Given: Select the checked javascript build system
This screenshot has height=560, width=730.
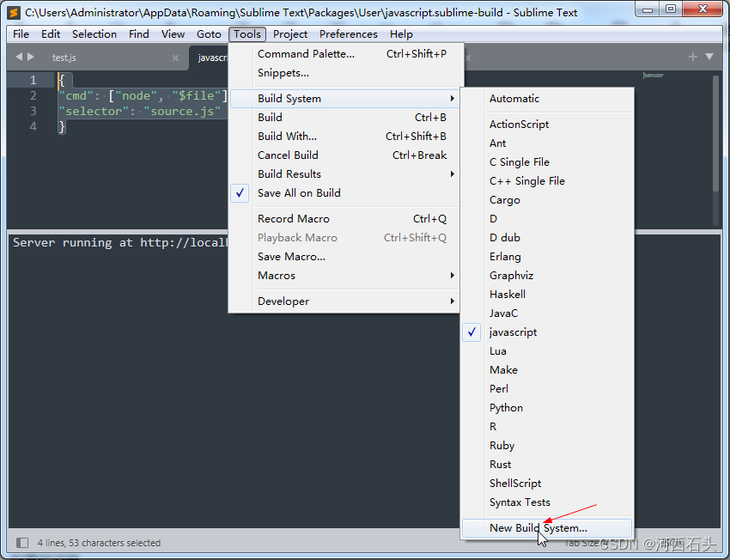Looking at the screenshot, I should tap(548, 332).
